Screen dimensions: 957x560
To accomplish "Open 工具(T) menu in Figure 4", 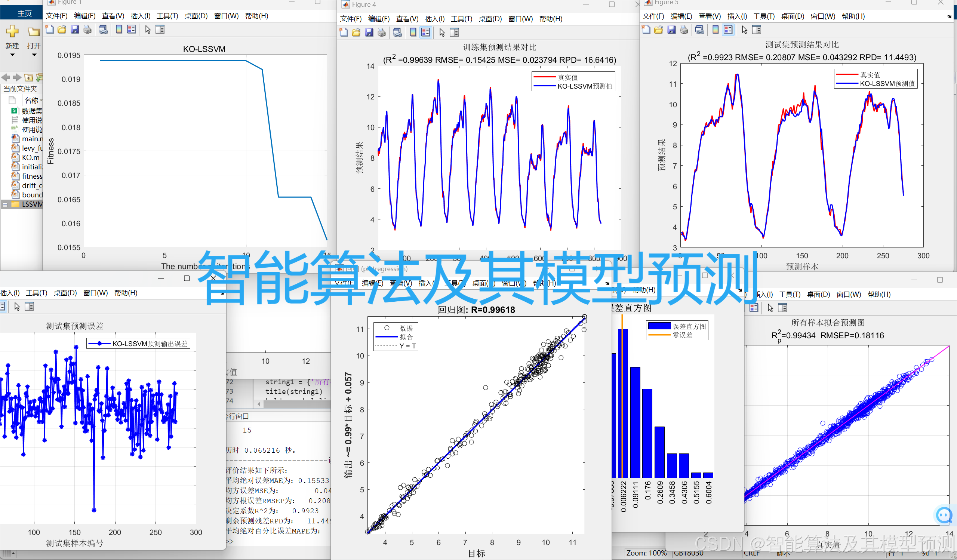I will pos(461,19).
